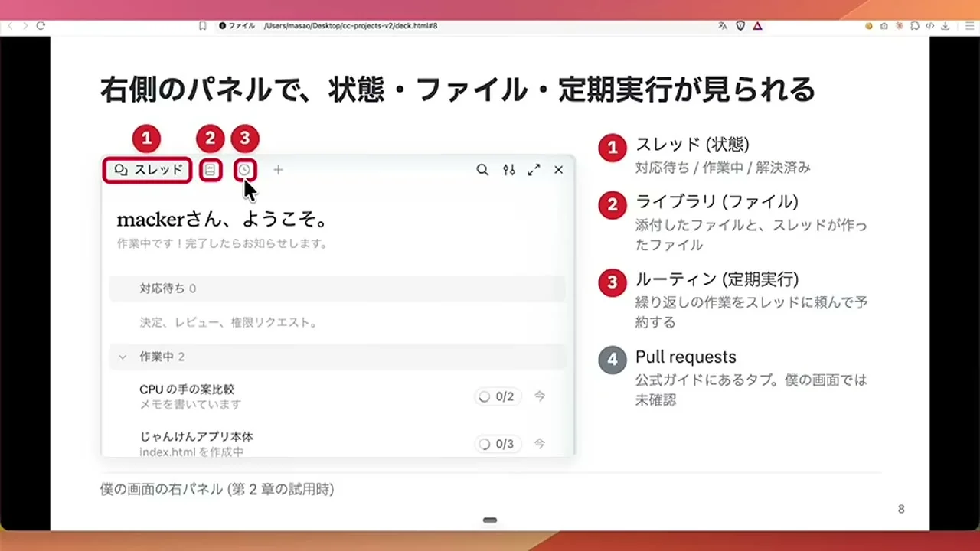The height and width of the screenshot is (551, 980).
Task: Focus the address bar showing deck.html#8
Action: (351, 26)
